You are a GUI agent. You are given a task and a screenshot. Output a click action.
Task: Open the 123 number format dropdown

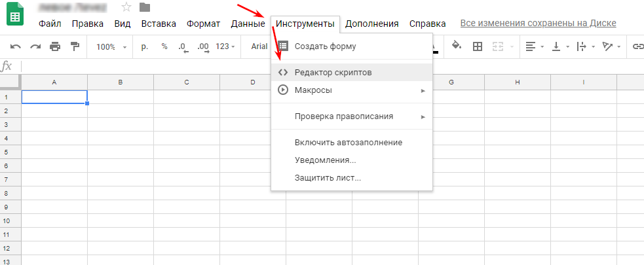pos(225,47)
